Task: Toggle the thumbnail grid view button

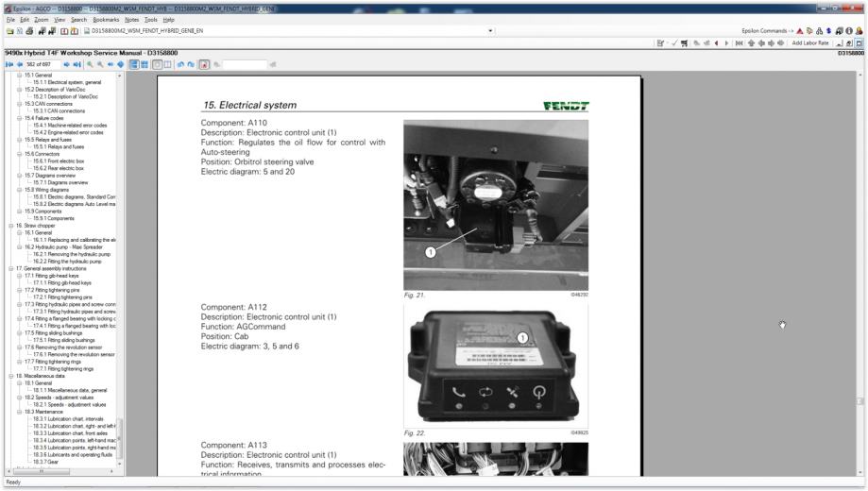Action: pos(145,65)
